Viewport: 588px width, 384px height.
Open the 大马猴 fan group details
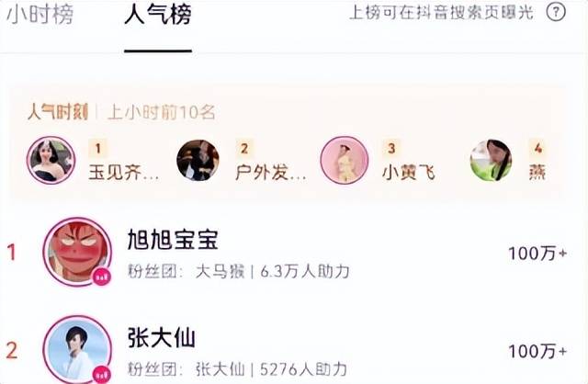220,272
